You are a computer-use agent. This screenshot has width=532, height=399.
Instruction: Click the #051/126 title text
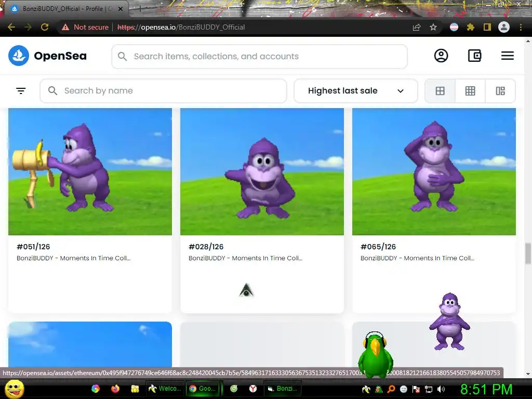tap(33, 247)
